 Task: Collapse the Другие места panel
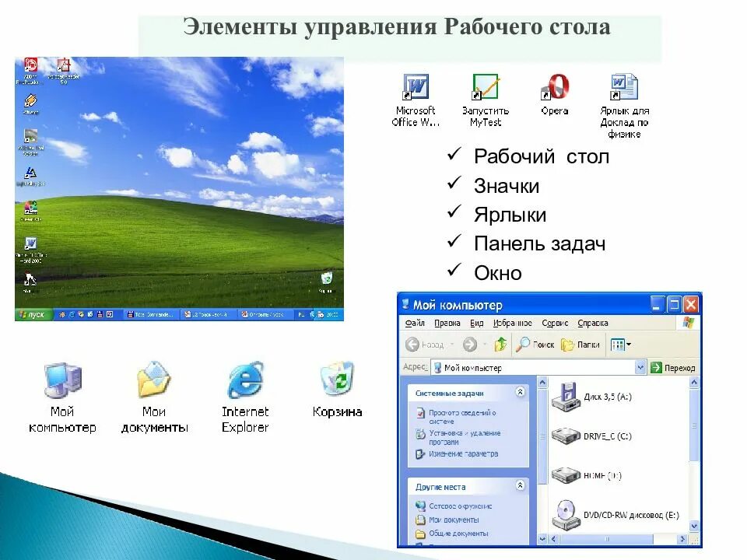coord(521,485)
